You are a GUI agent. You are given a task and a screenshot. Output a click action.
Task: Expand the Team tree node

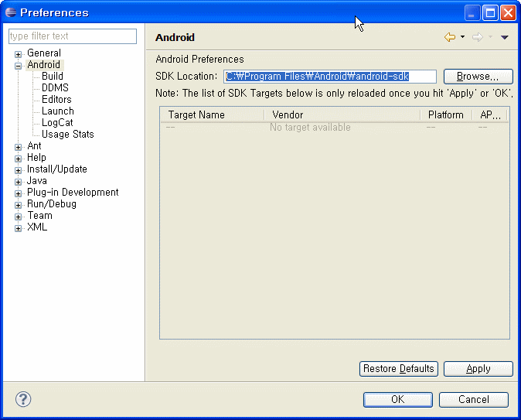click(18, 217)
